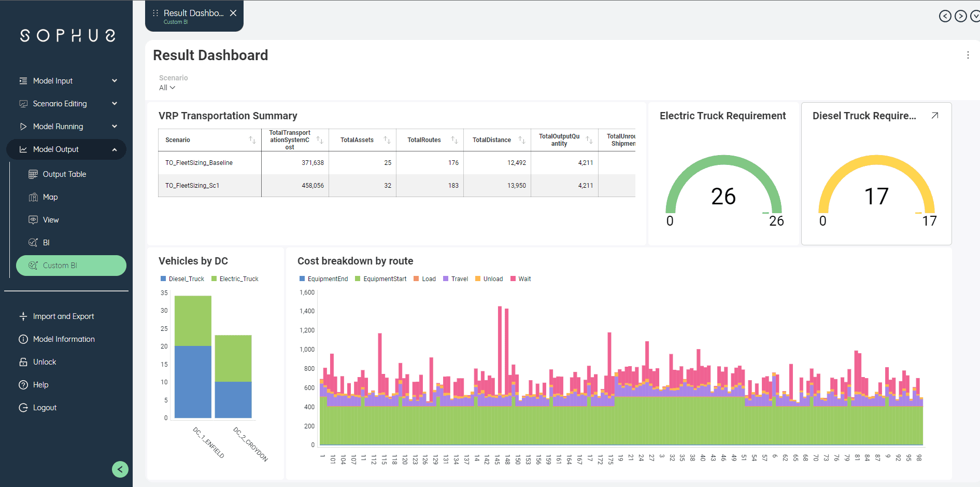Select the Map menu item

click(50, 197)
